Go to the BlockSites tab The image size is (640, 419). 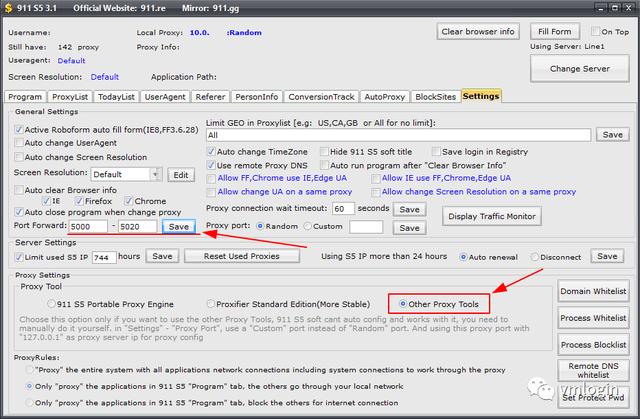(x=434, y=96)
